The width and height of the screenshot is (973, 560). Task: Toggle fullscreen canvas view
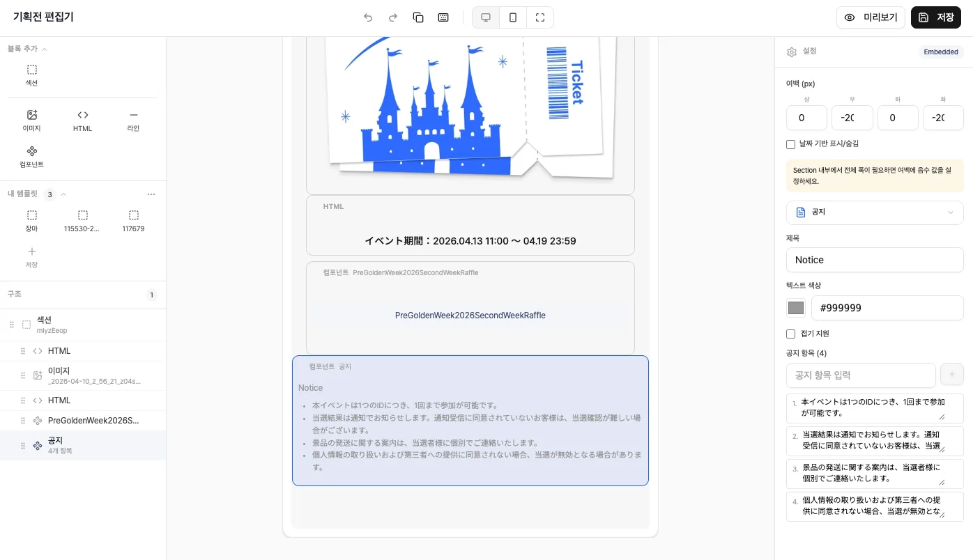pyautogui.click(x=540, y=17)
